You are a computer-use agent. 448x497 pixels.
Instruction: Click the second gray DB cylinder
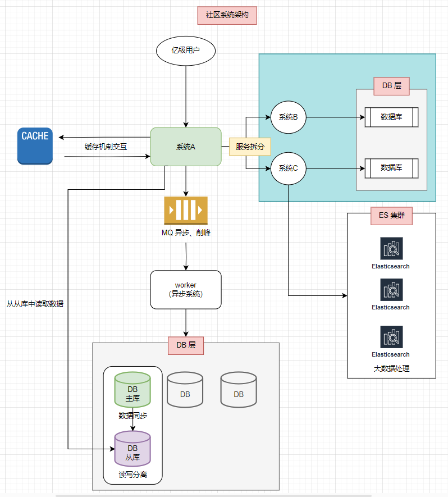[x=239, y=389]
